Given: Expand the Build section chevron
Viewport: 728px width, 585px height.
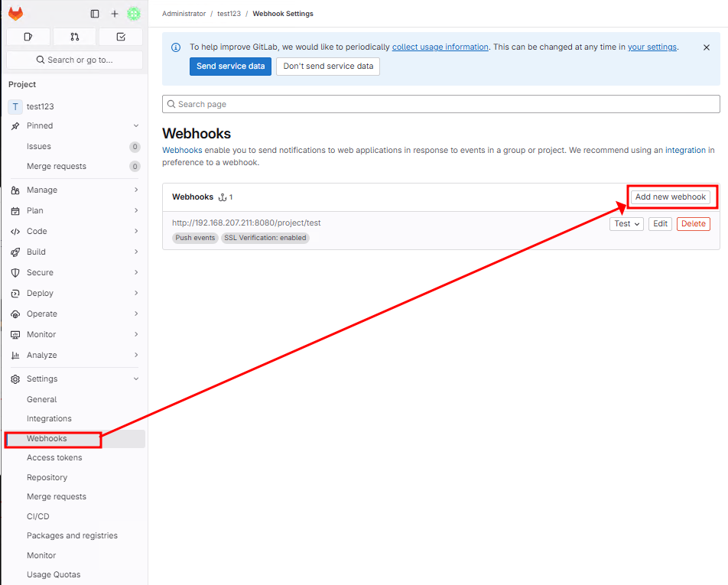Looking at the screenshot, I should click(x=136, y=252).
